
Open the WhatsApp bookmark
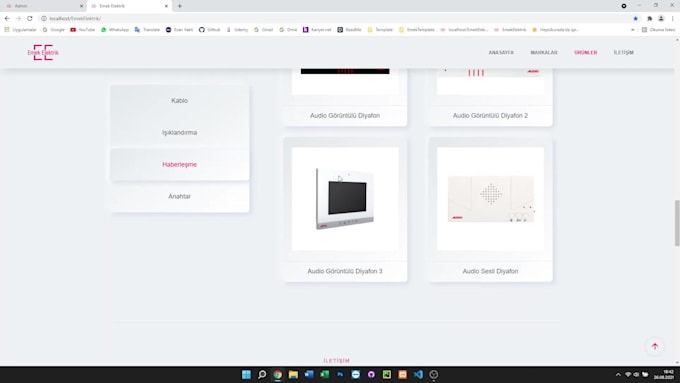click(x=115, y=30)
